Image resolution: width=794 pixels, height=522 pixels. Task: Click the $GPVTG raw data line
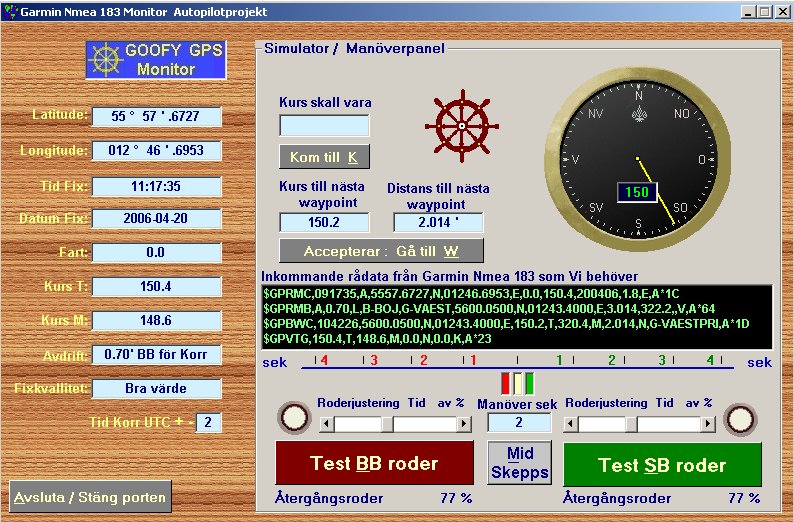tap(377, 338)
